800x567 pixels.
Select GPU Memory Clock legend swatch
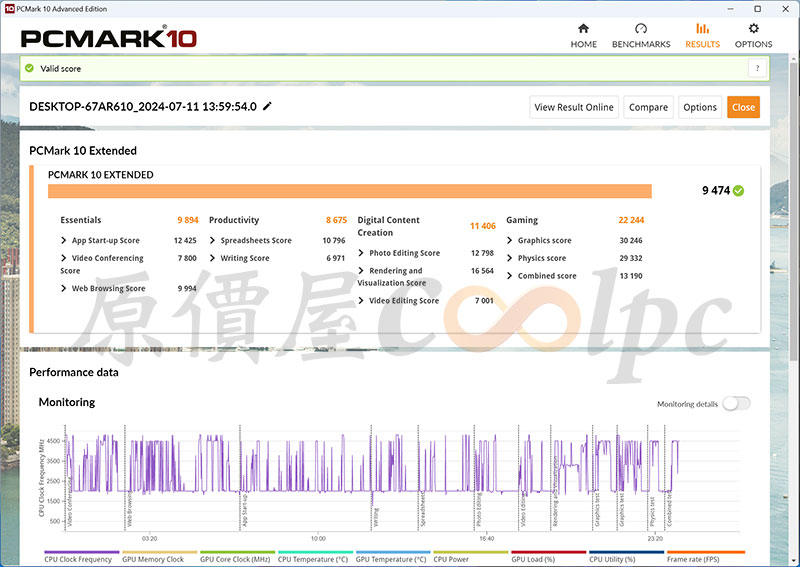click(159, 552)
